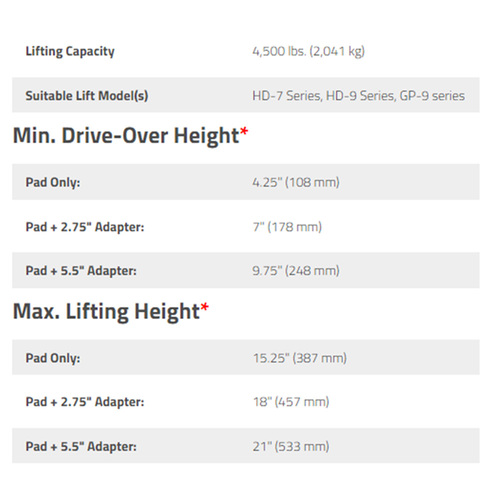Viewport: 500px width, 500px height.
Task: Select the 21" (533 mm) value
Action: pyautogui.click(x=291, y=446)
